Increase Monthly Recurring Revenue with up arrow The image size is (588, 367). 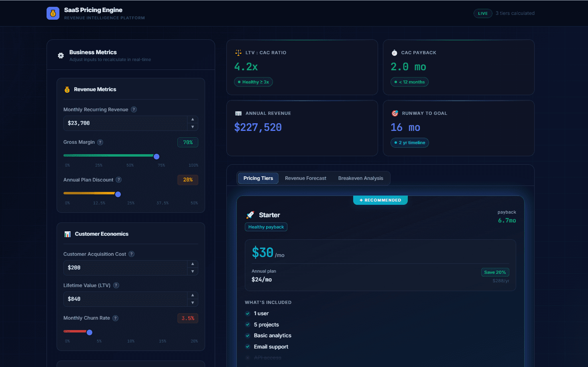193,119
